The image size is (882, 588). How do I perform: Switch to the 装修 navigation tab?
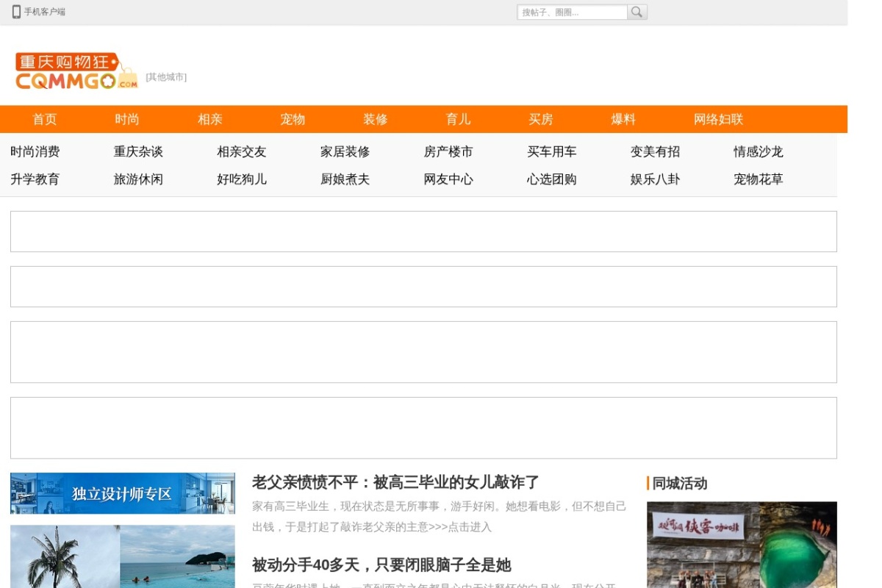coord(376,119)
